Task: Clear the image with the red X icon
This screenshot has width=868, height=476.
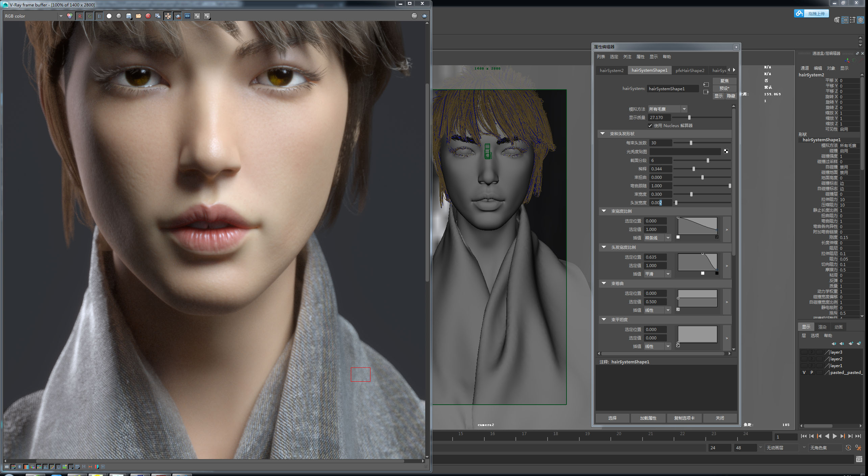Action: pyautogui.click(x=148, y=16)
